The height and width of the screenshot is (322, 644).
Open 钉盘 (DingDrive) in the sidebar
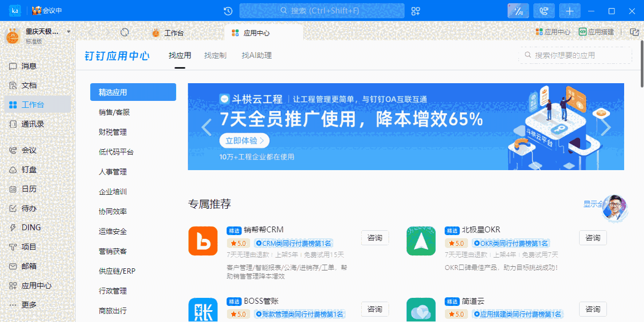(x=30, y=169)
